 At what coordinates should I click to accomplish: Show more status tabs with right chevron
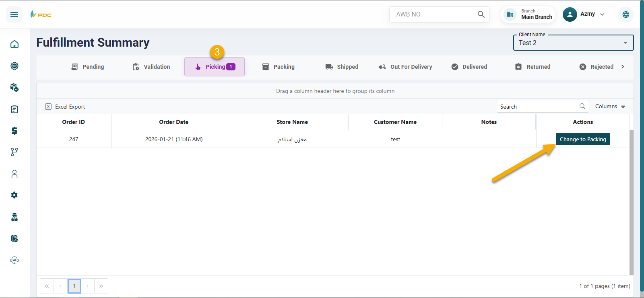[623, 67]
